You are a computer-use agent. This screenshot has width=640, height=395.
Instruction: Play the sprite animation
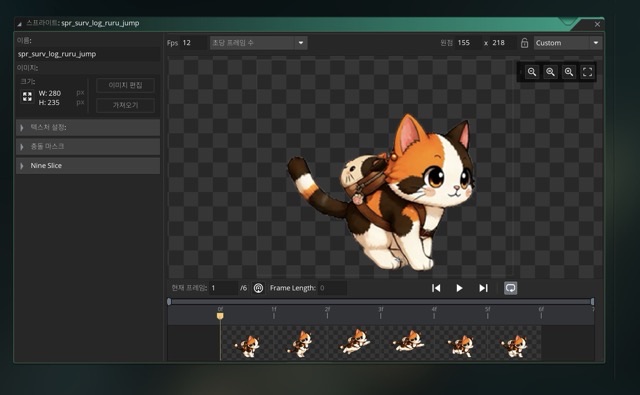[459, 288]
